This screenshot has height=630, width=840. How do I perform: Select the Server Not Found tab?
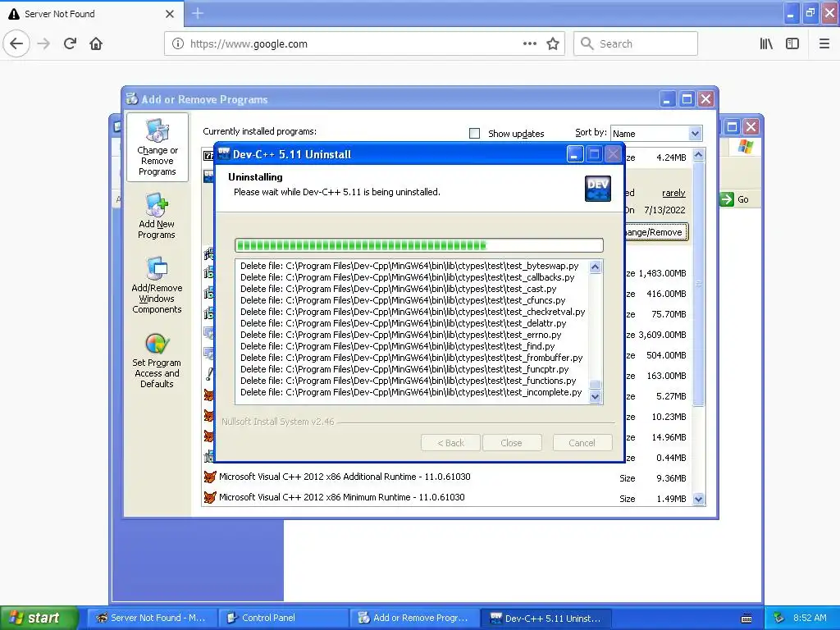(x=91, y=14)
